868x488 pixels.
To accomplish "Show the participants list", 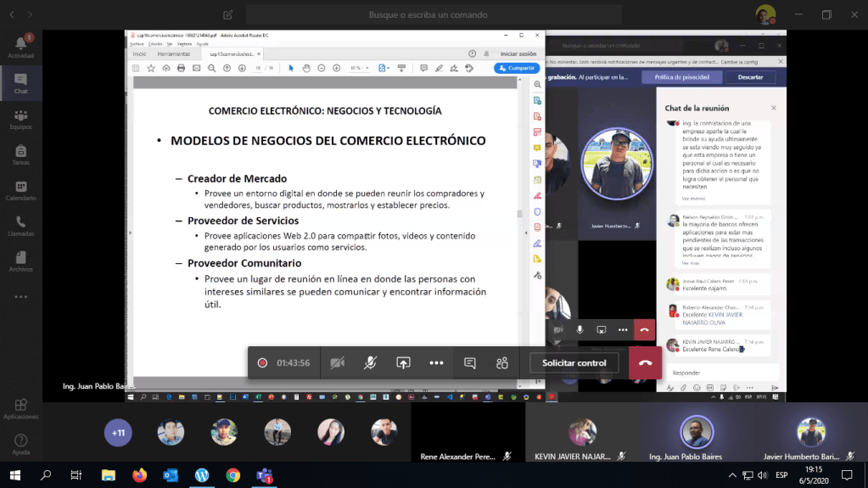I will [502, 363].
